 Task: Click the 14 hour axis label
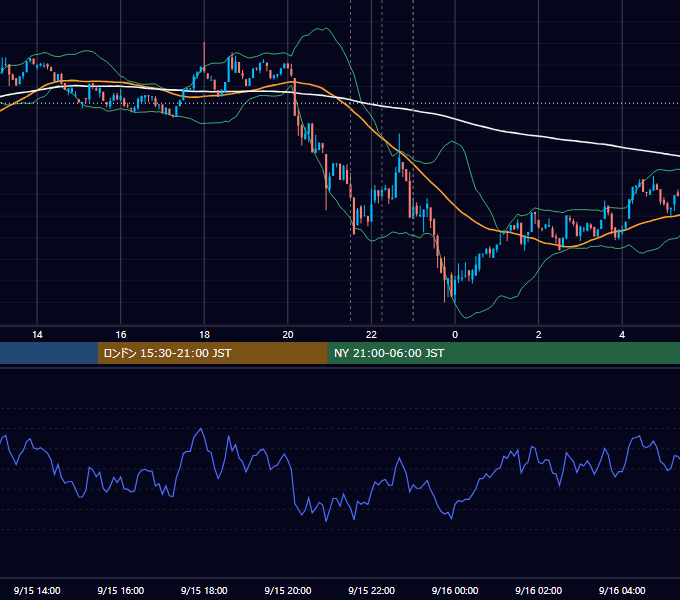(x=37, y=335)
